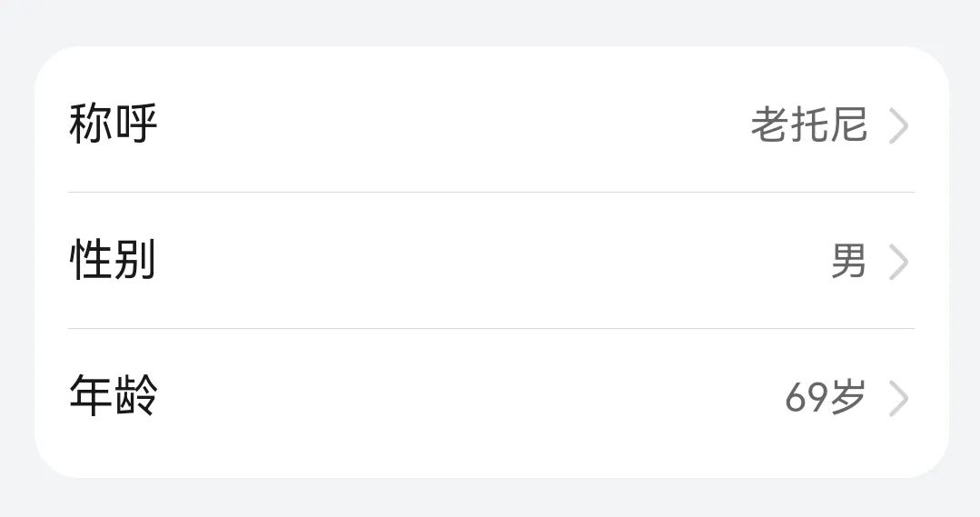This screenshot has width=980, height=517.
Task: Click divider line between 性别 and 年龄
Action: 490,329
